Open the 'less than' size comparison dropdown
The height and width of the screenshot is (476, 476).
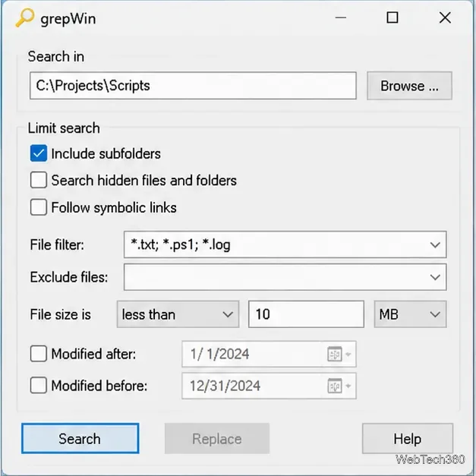pos(178,314)
